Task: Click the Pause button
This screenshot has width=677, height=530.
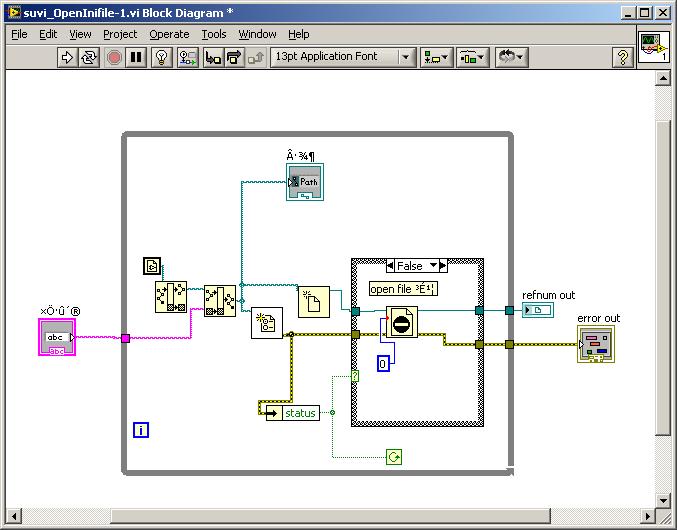Action: pyautogui.click(x=136, y=57)
